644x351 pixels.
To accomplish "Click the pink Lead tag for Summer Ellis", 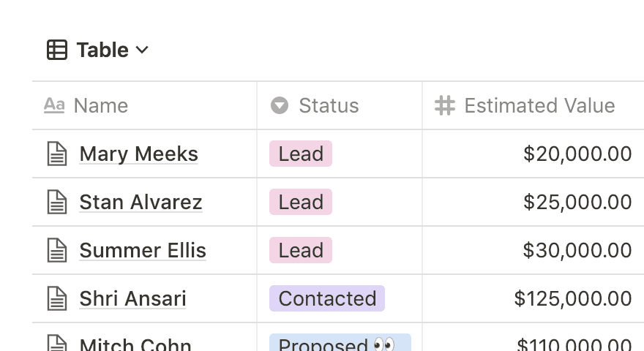I will tap(301, 250).
